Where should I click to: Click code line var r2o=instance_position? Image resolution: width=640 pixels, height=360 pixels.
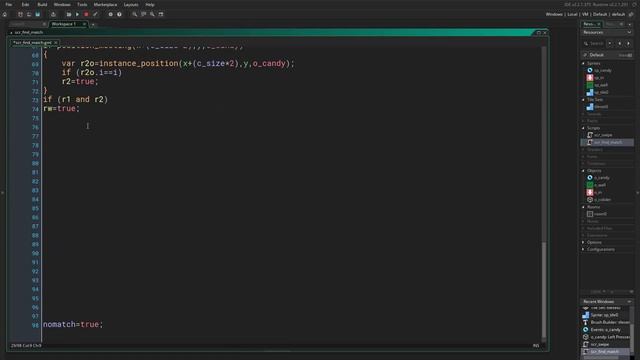pos(178,64)
